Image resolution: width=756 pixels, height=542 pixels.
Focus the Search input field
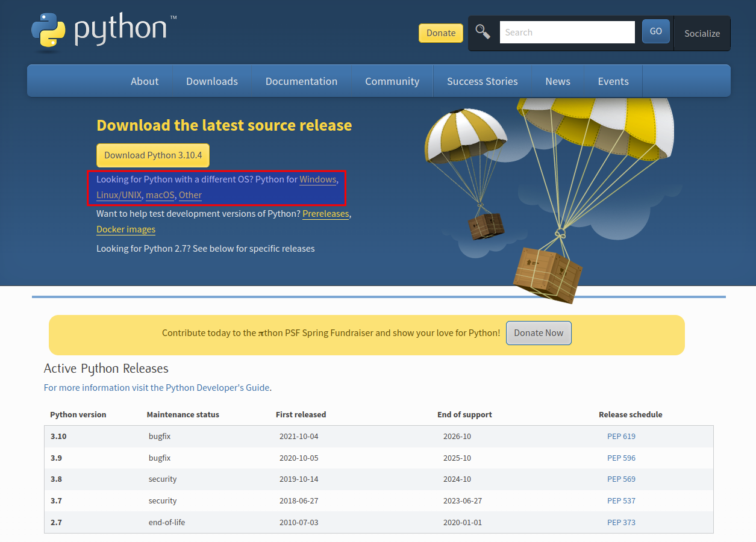567,33
